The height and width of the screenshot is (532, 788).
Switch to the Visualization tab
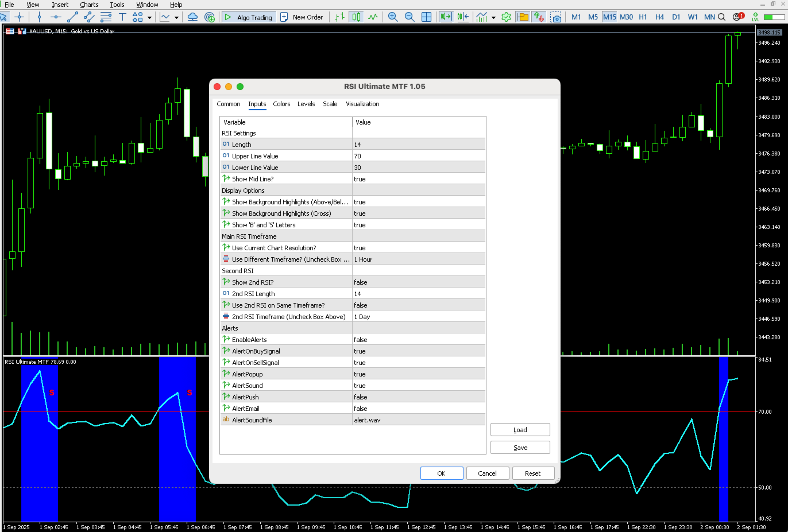[362, 104]
